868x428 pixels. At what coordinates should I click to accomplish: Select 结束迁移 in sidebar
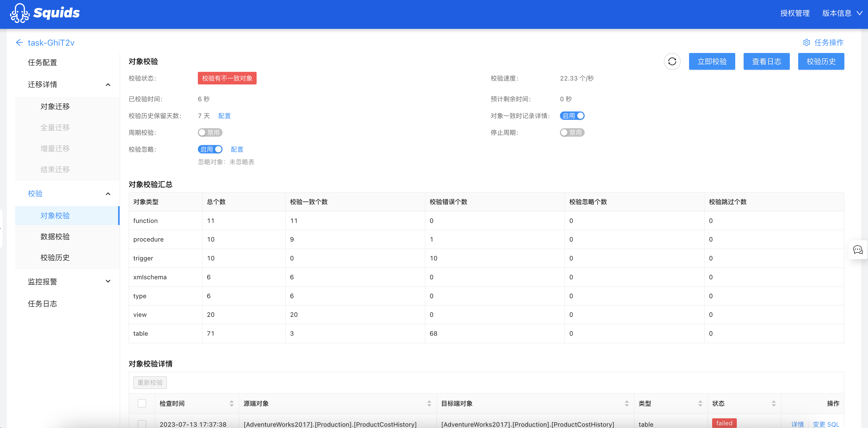(55, 169)
